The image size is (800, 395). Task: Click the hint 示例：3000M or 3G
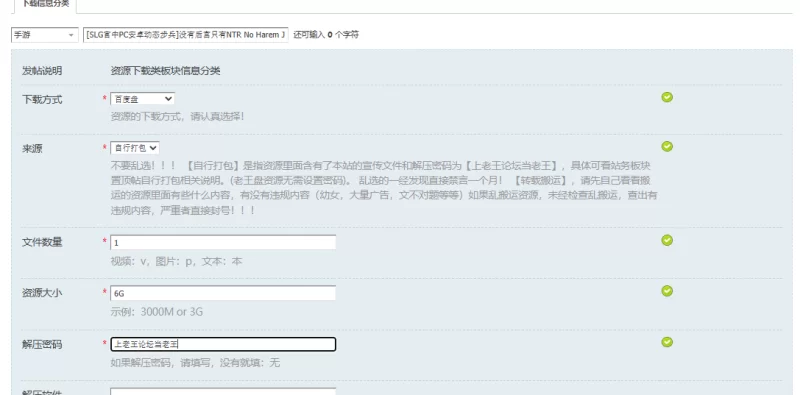click(157, 312)
